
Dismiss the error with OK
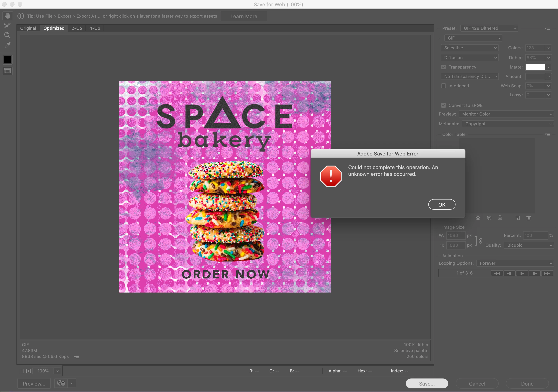442,205
